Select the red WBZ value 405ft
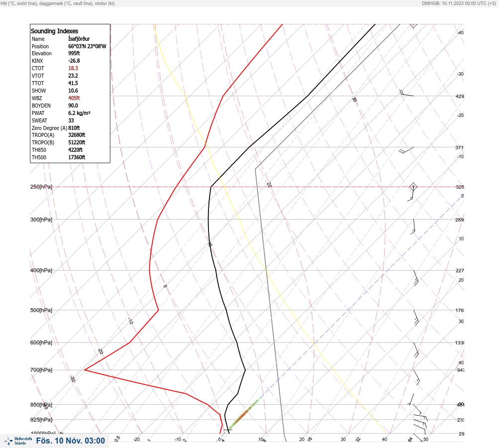Image resolution: width=499 pixels, height=448 pixels. point(74,98)
